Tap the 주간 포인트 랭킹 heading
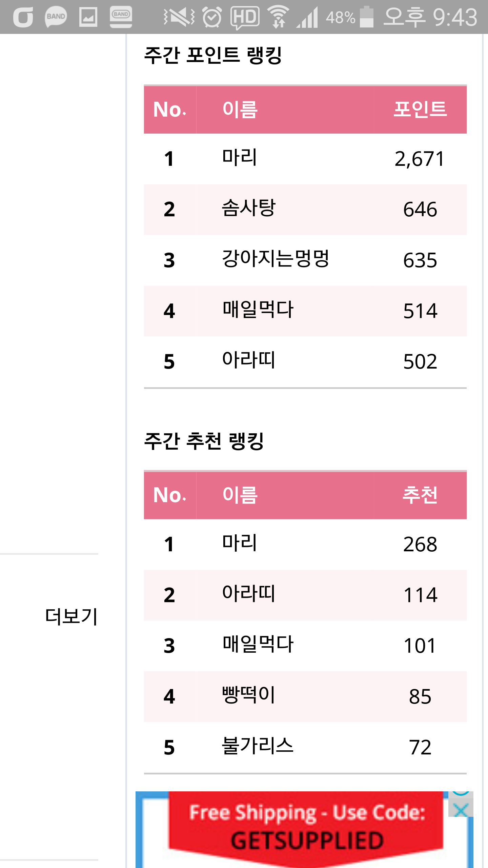Image resolution: width=488 pixels, height=868 pixels. tap(213, 55)
